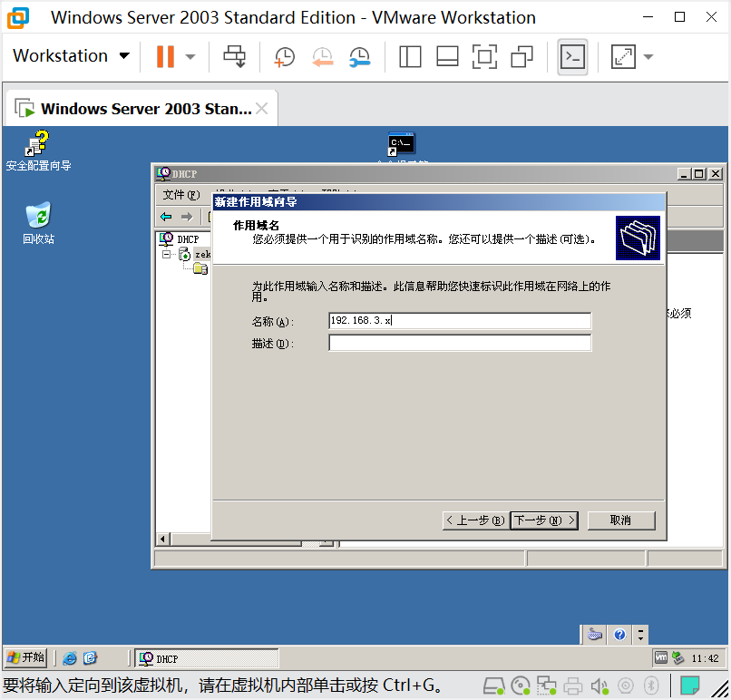The image size is (731, 700).
Task: Click the printer status icon
Action: [x=573, y=685]
